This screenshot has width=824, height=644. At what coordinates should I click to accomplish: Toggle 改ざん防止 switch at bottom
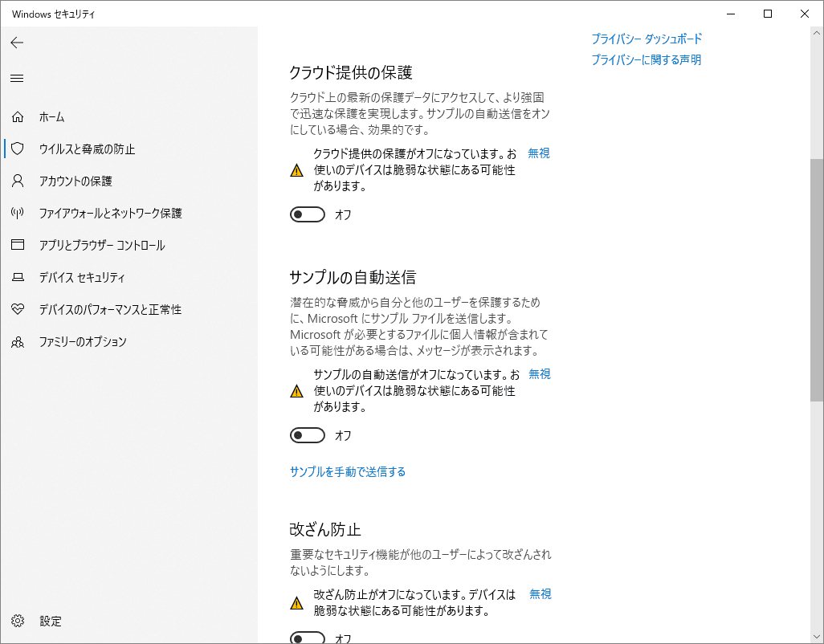coord(308,638)
